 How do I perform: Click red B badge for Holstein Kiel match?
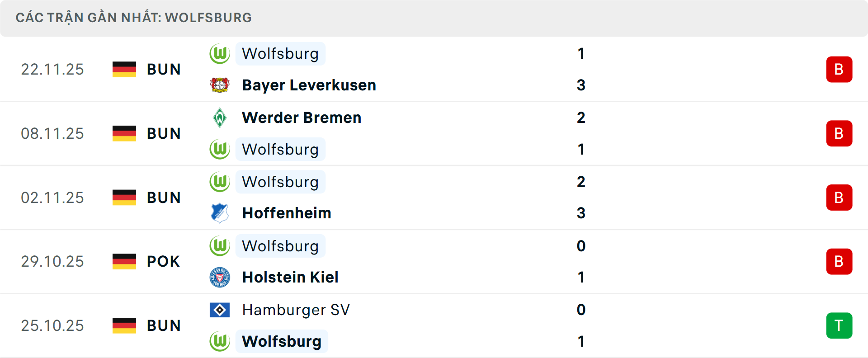pos(839,261)
